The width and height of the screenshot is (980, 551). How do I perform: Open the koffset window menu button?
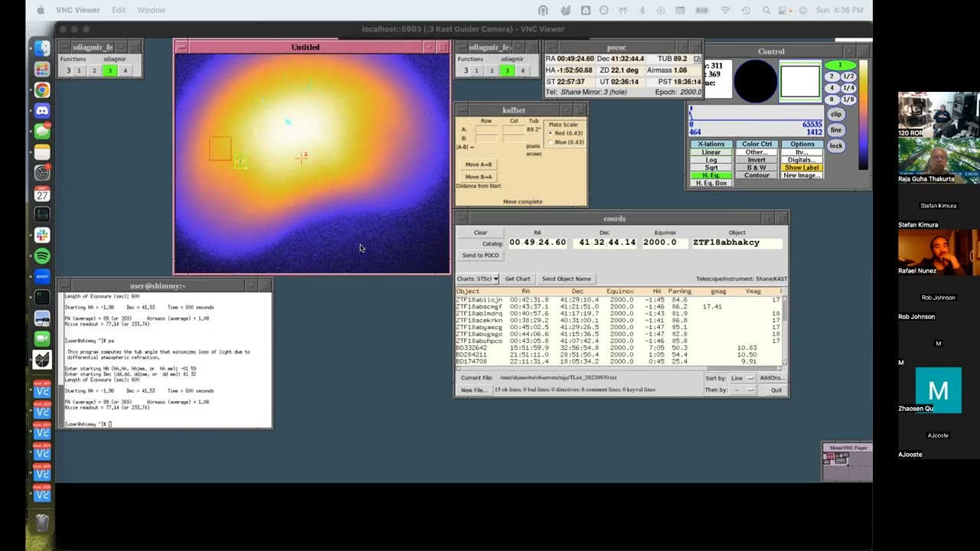tap(461, 110)
